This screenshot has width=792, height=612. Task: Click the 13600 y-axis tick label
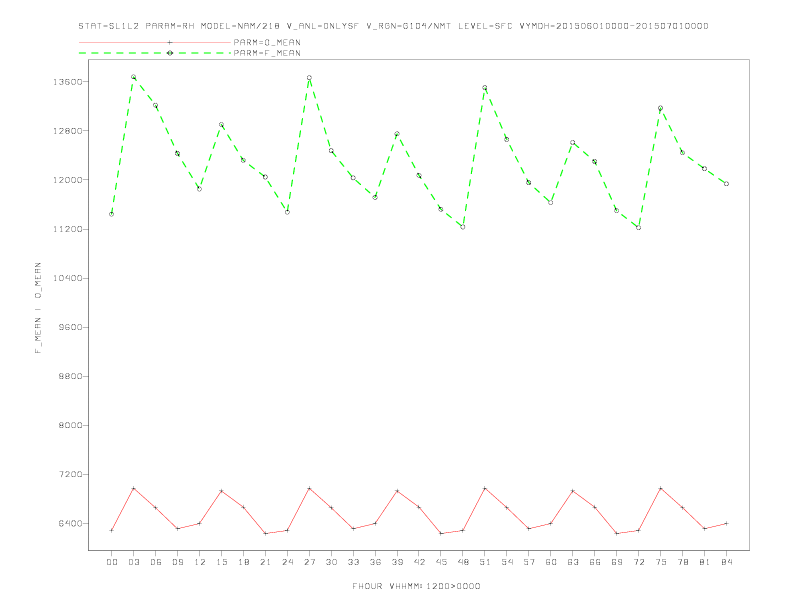tap(67, 82)
